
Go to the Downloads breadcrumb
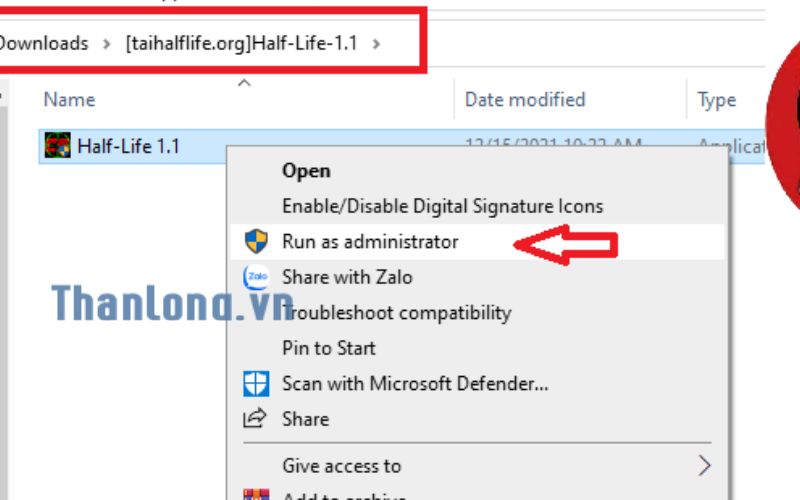[x=44, y=43]
